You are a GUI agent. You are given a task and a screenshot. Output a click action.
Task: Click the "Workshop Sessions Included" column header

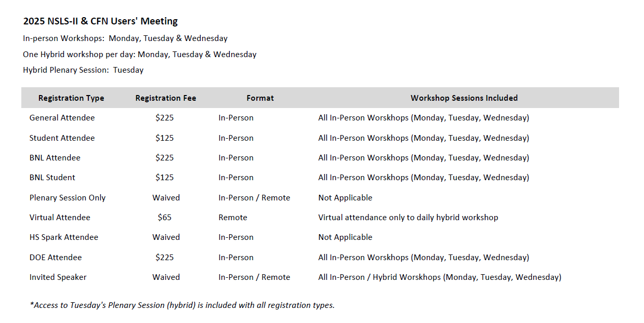tap(464, 98)
